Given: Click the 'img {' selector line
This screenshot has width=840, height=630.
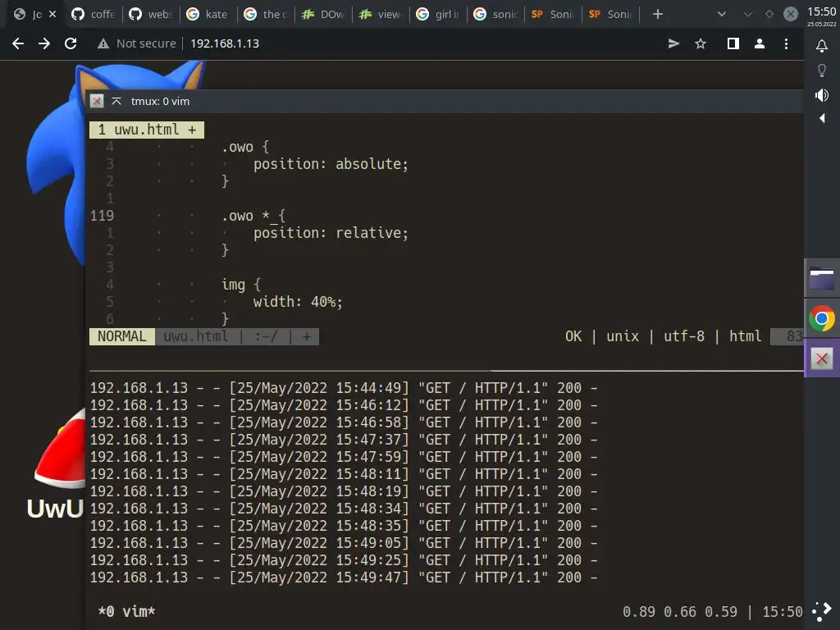Looking at the screenshot, I should (241, 285).
